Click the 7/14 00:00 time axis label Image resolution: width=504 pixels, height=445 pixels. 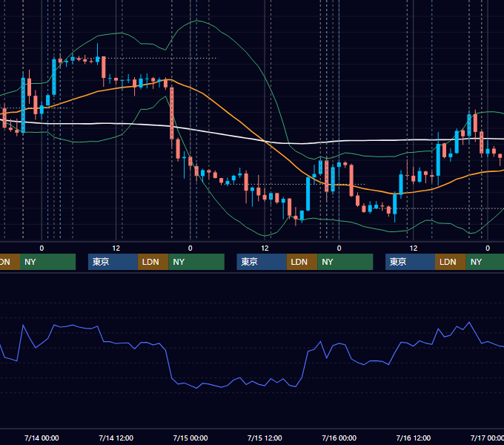point(42,438)
